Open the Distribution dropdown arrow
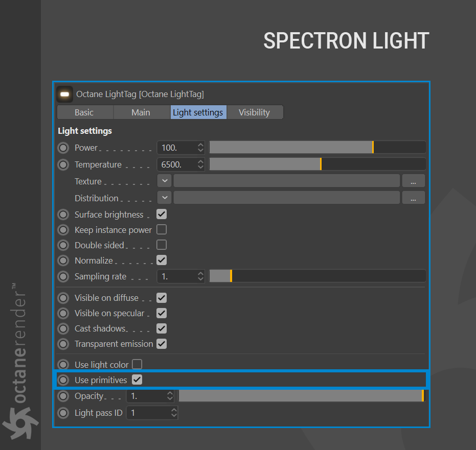 tap(165, 198)
